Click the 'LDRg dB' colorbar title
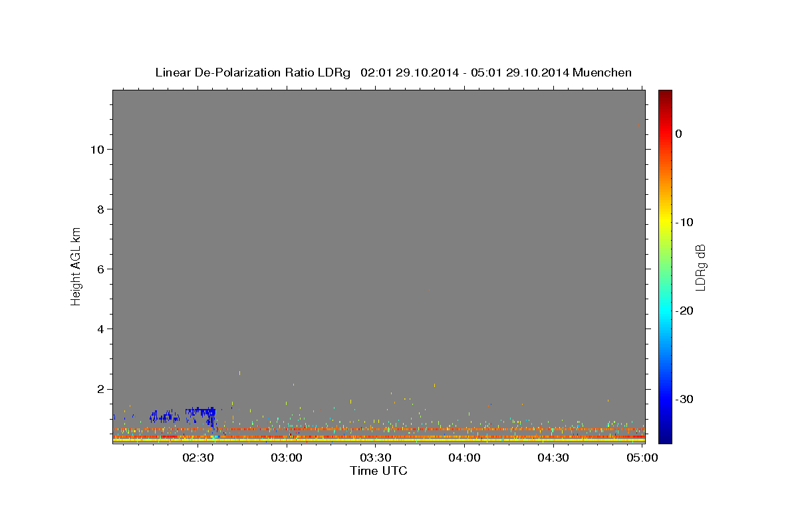This screenshot has width=798, height=532. pos(700,267)
